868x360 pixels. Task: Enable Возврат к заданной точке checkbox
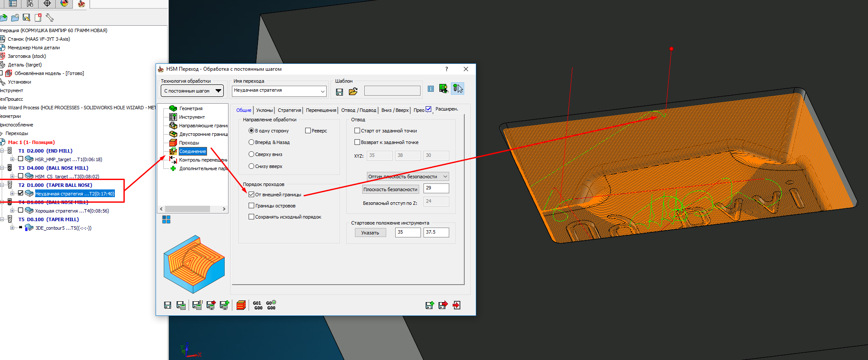click(357, 142)
